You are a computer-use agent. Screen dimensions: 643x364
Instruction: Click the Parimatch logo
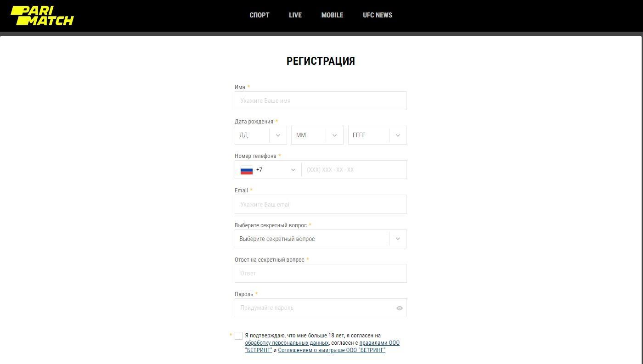[42, 16]
